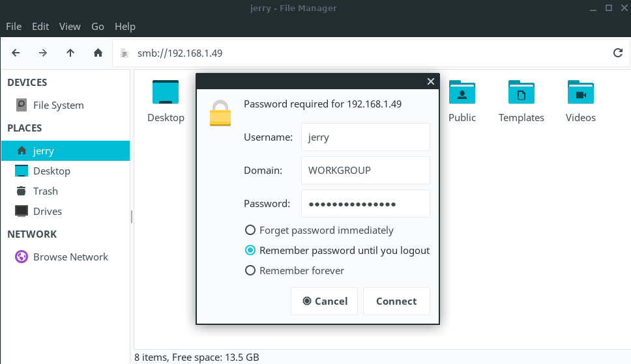The width and height of the screenshot is (631, 364).
Task: Open the Go menu
Action: coord(98,27)
